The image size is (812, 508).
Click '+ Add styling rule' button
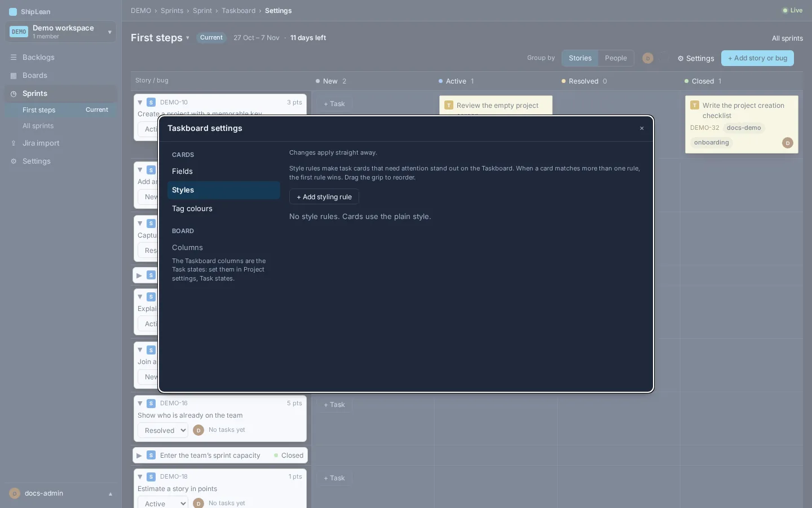[324, 197]
